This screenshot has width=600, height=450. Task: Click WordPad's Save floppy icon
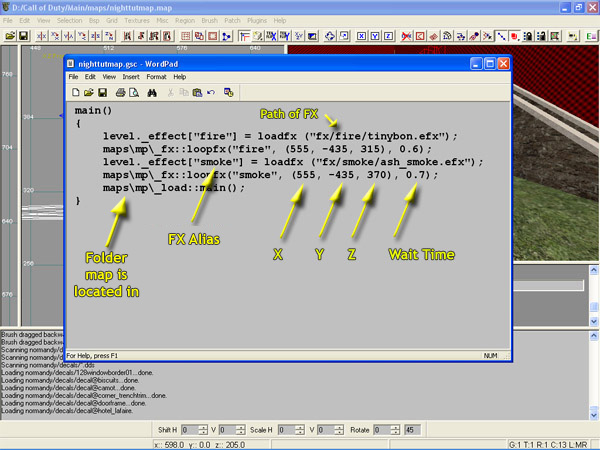tap(102, 93)
